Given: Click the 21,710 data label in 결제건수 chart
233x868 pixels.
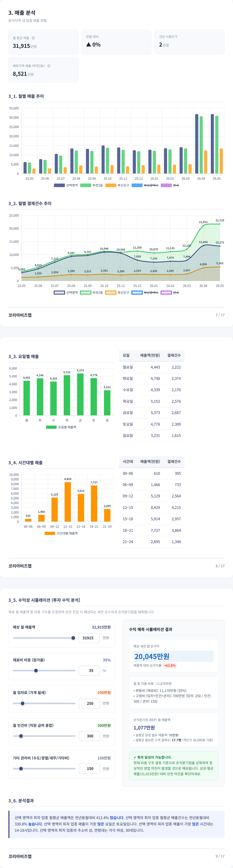Looking at the screenshot, I should [x=219, y=220].
